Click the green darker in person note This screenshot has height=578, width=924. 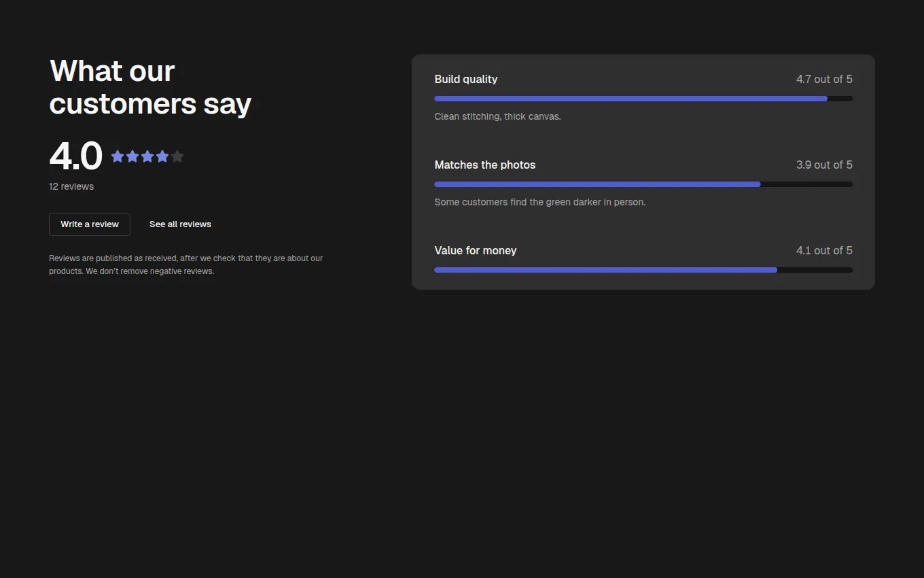(540, 202)
